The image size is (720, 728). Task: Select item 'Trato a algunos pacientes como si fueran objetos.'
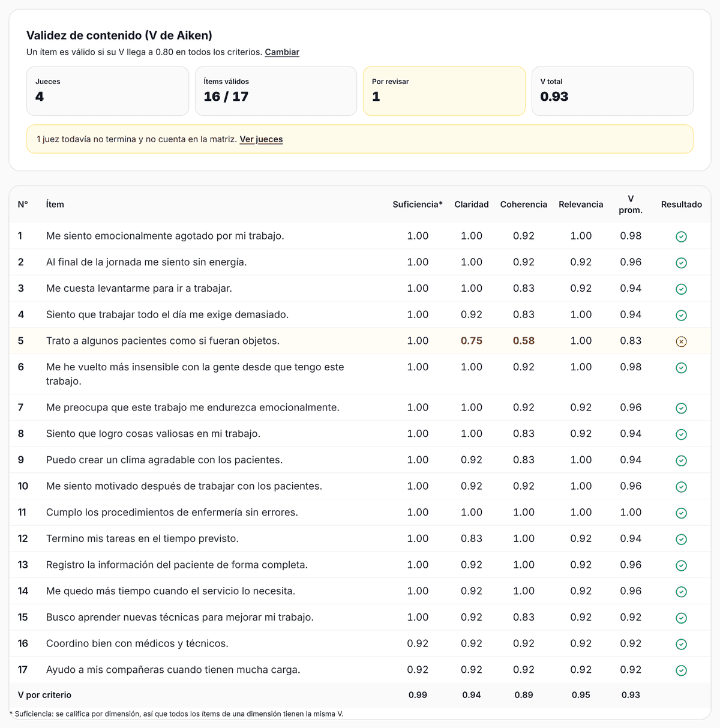pyautogui.click(x=163, y=341)
